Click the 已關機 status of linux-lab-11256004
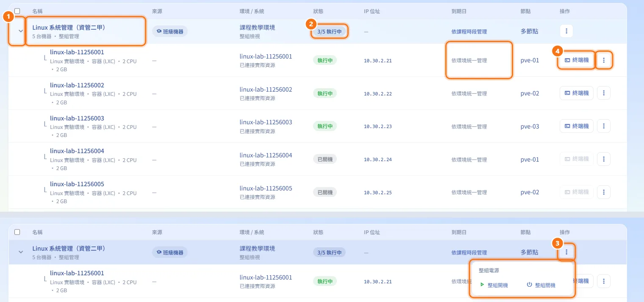This screenshot has height=302, width=644. pyautogui.click(x=325, y=159)
